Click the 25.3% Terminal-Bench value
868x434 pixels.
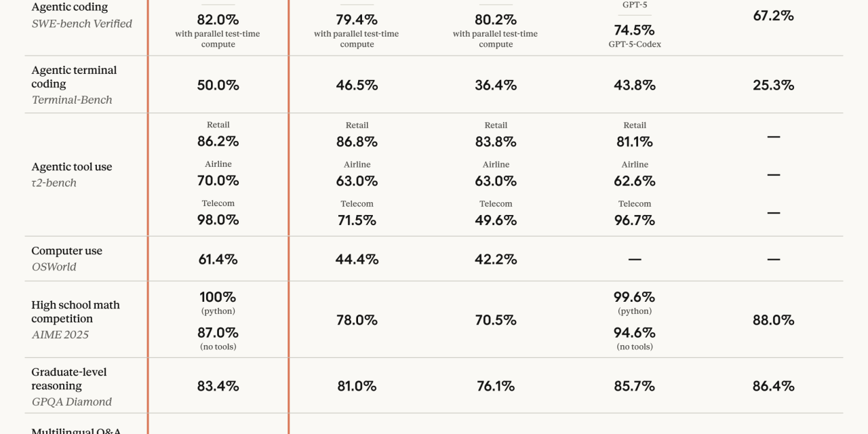773,85
